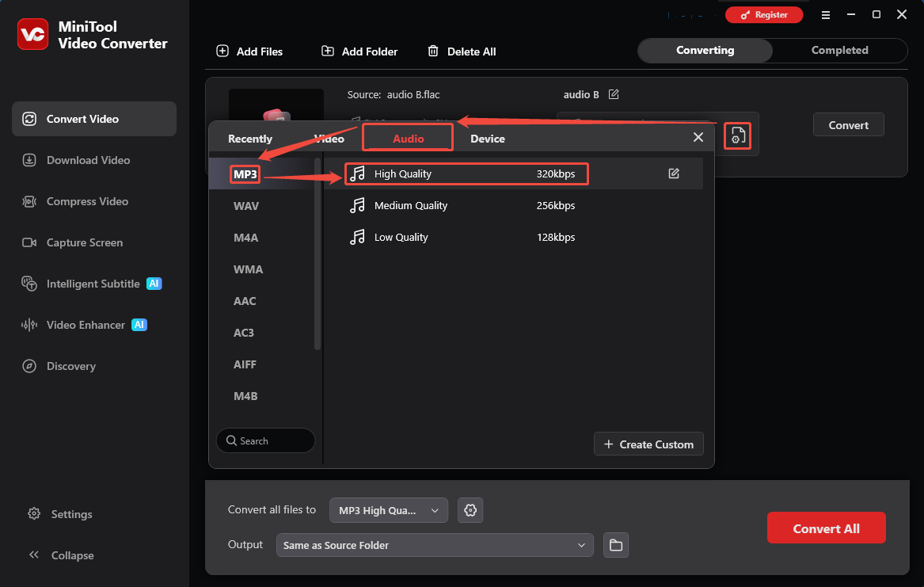
Task: Select MP3 in the format list
Action: [245, 173]
